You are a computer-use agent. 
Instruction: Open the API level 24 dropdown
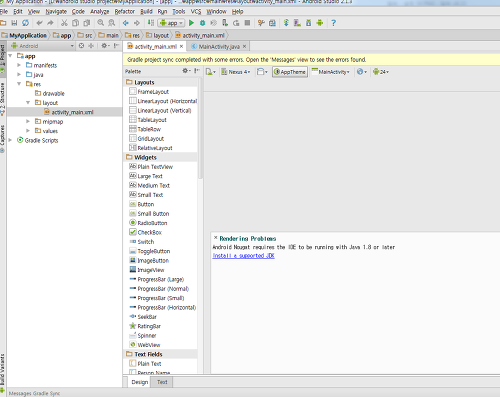pyautogui.click(x=381, y=72)
